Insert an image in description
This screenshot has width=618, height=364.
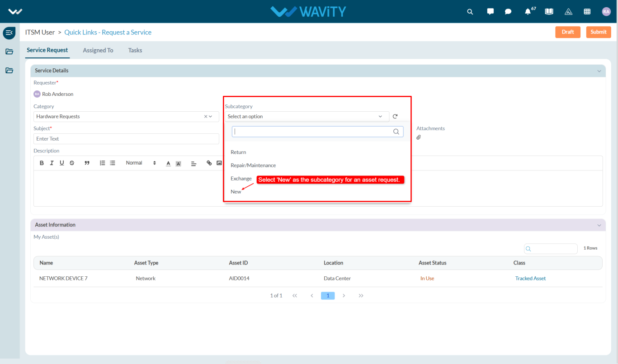click(x=219, y=163)
